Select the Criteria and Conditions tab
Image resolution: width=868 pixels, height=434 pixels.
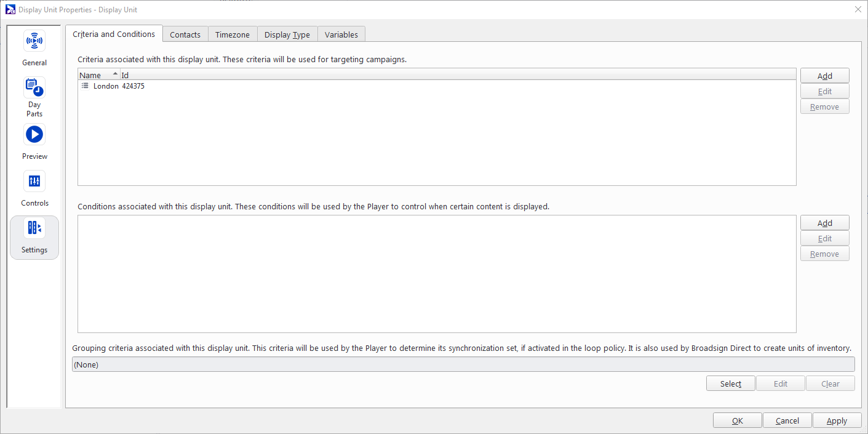tap(114, 34)
